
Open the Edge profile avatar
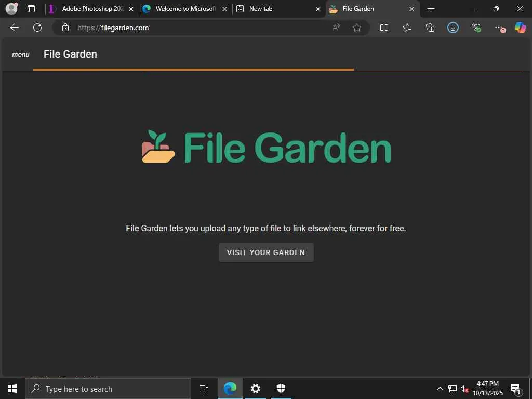point(12,9)
